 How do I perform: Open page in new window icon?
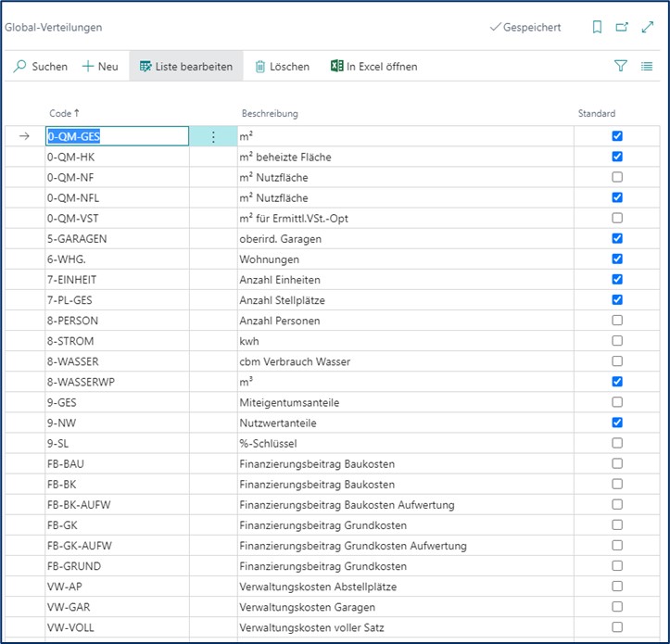coord(622,28)
